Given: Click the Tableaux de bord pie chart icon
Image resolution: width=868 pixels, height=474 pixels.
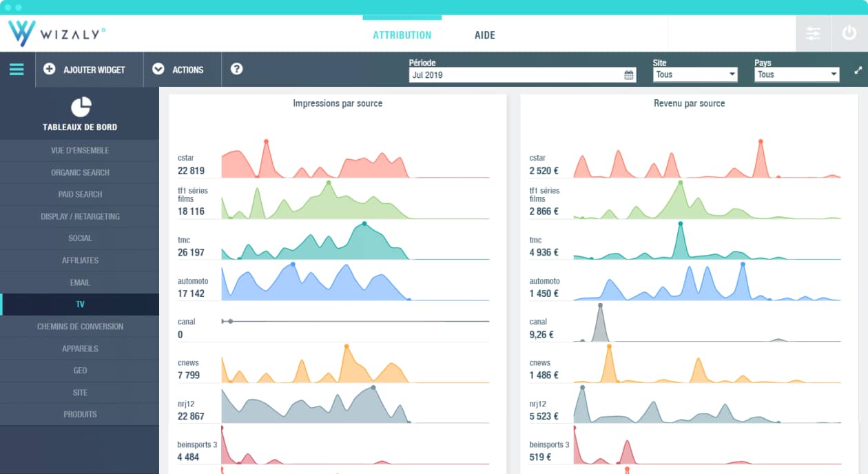Looking at the screenshot, I should click(81, 107).
